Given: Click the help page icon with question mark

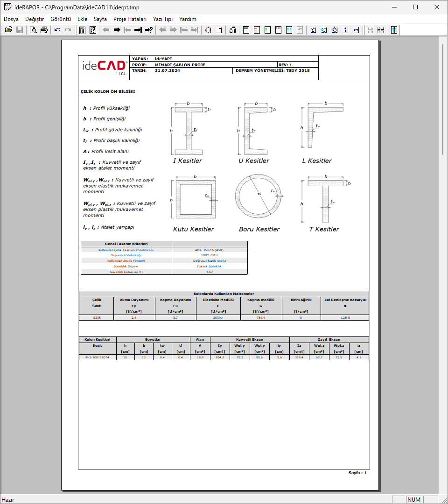Looking at the screenshot, I should coord(93,30).
